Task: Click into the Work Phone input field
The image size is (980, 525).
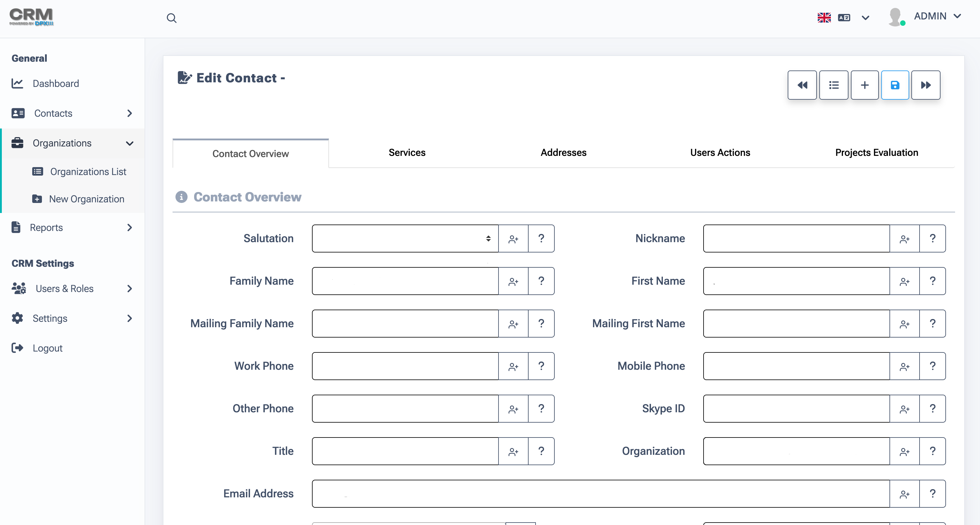Action: coord(405,366)
